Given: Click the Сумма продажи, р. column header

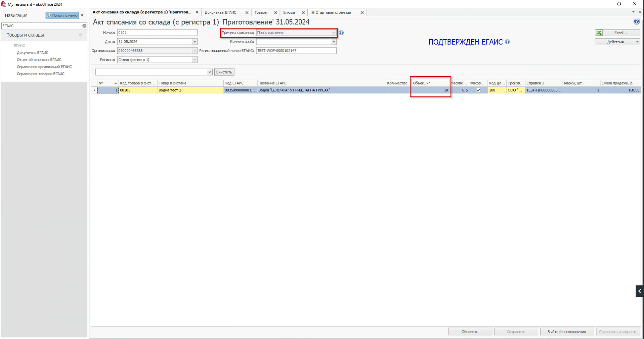Looking at the screenshot, I should [x=620, y=83].
